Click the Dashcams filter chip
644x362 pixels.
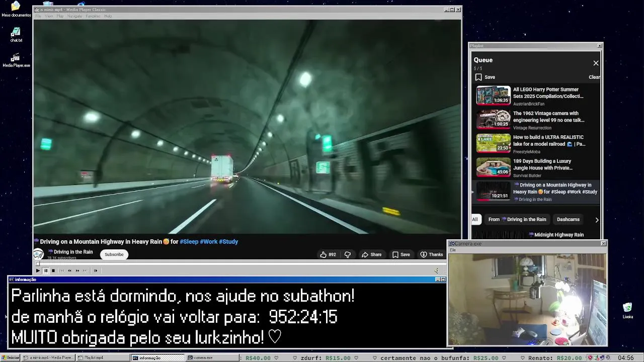[x=568, y=219]
